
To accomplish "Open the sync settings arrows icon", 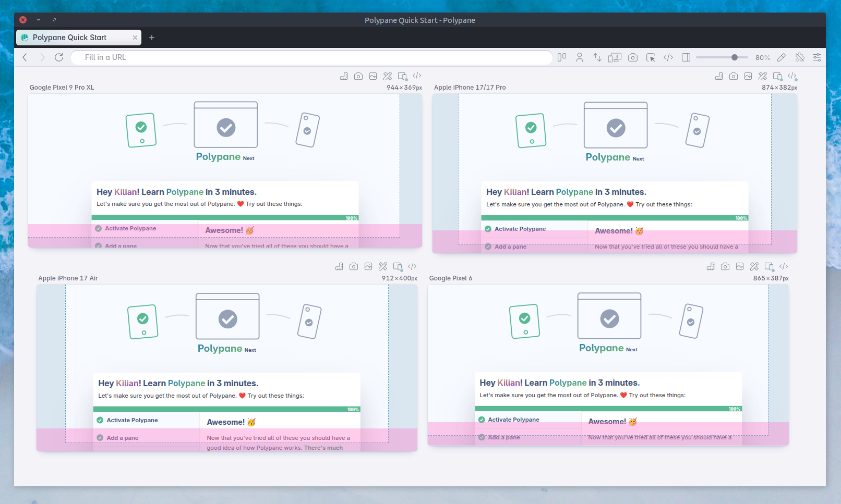I will 597,57.
